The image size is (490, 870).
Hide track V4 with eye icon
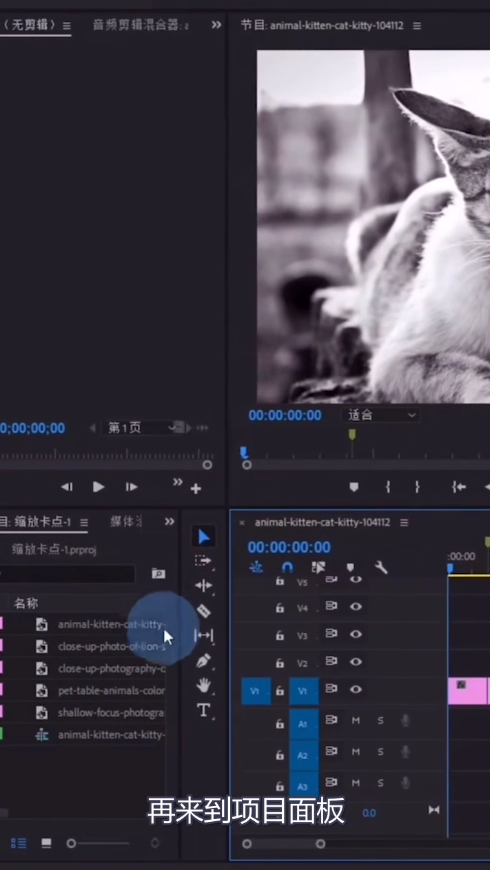356,606
